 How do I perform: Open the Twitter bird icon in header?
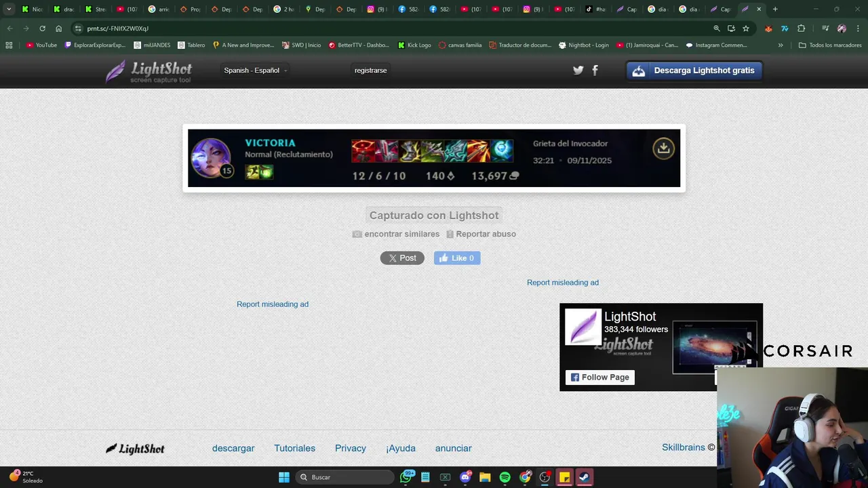click(x=578, y=70)
